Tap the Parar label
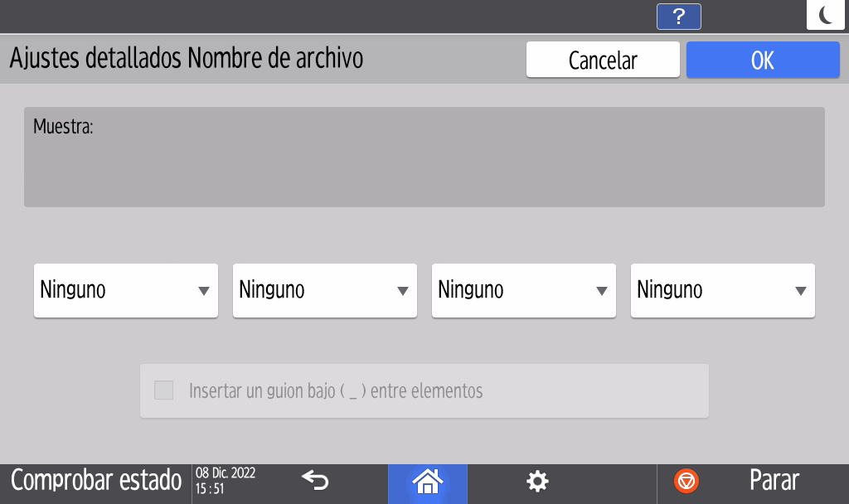849x504 pixels. [774, 481]
